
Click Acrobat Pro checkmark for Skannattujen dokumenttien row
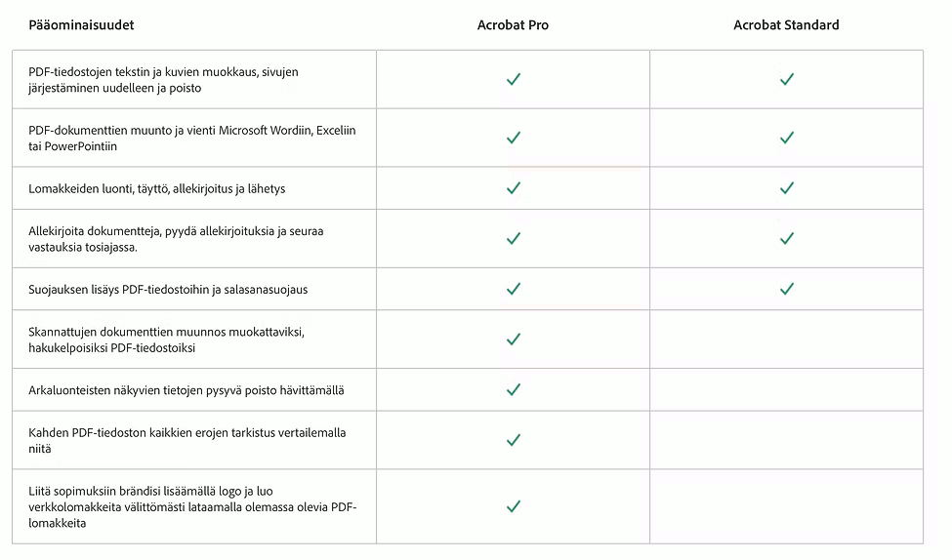tap(513, 340)
